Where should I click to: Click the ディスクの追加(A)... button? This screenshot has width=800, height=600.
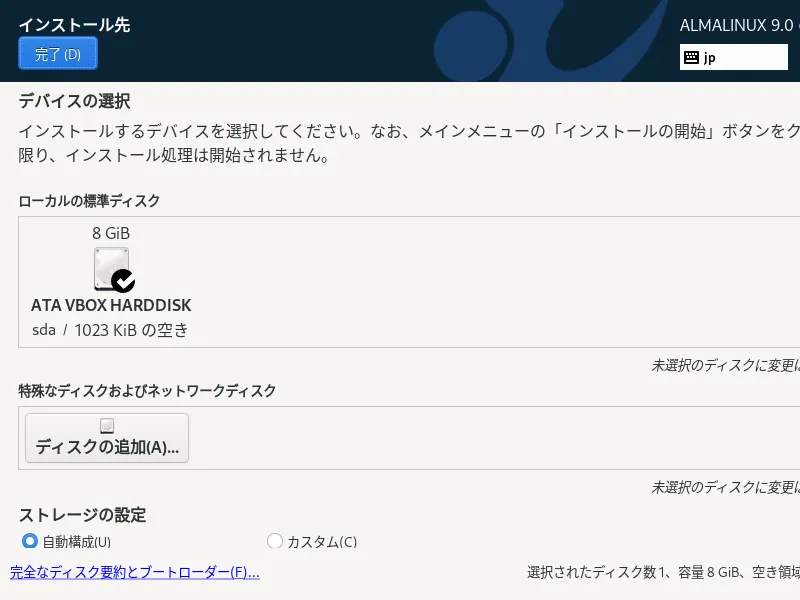pos(107,438)
